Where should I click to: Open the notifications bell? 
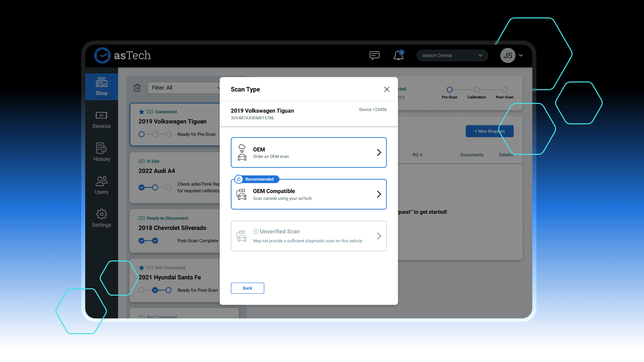tap(398, 55)
